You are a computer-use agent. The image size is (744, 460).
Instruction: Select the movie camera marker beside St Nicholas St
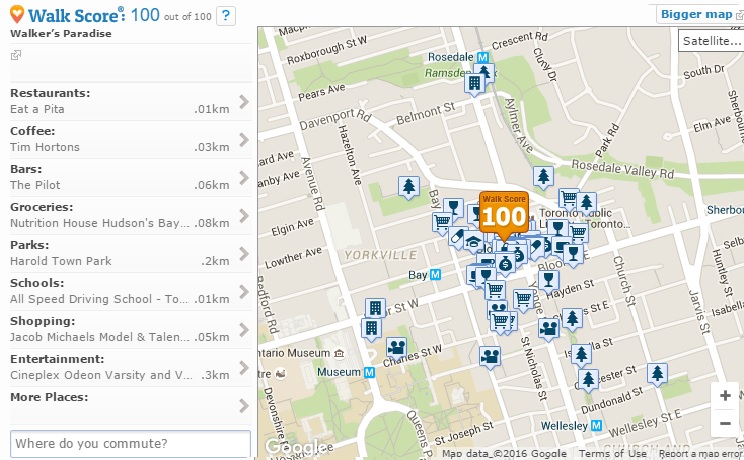[x=490, y=356]
